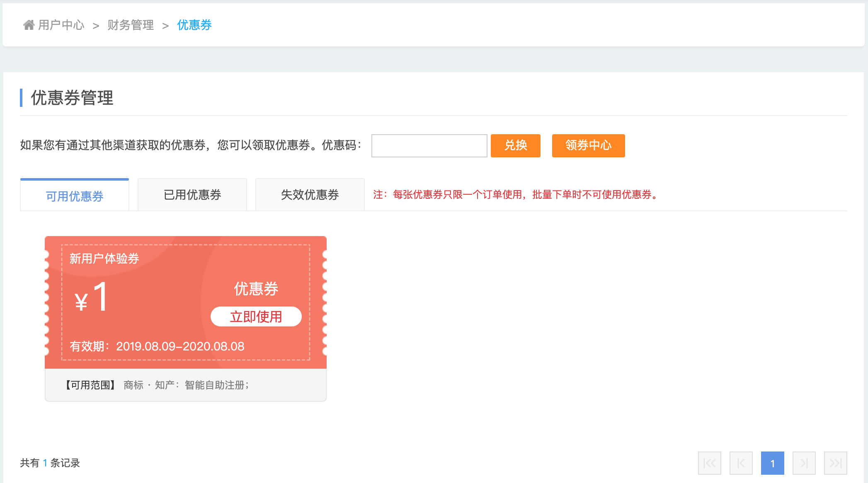Viewport: 868px width, 483px height.
Task: Click the coupon validity date 2019.08.09–2020.08.08
Action: pyautogui.click(x=180, y=346)
